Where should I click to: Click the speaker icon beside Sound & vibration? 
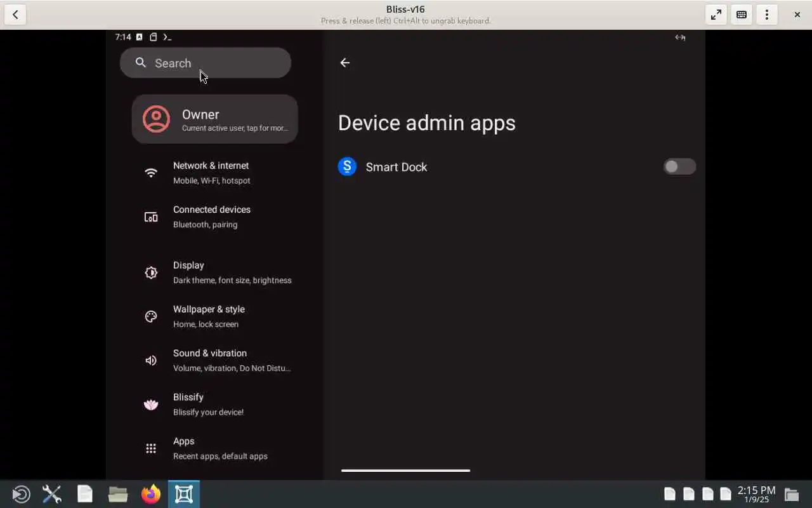click(x=151, y=360)
